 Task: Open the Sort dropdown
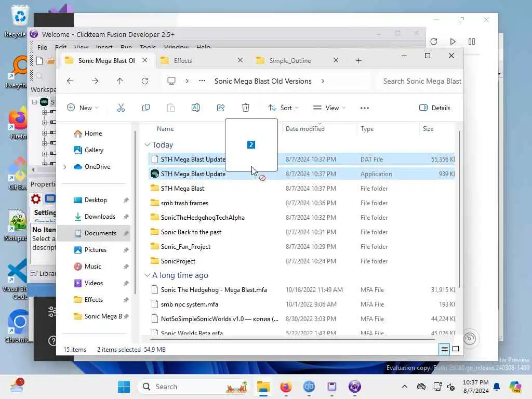(x=283, y=108)
